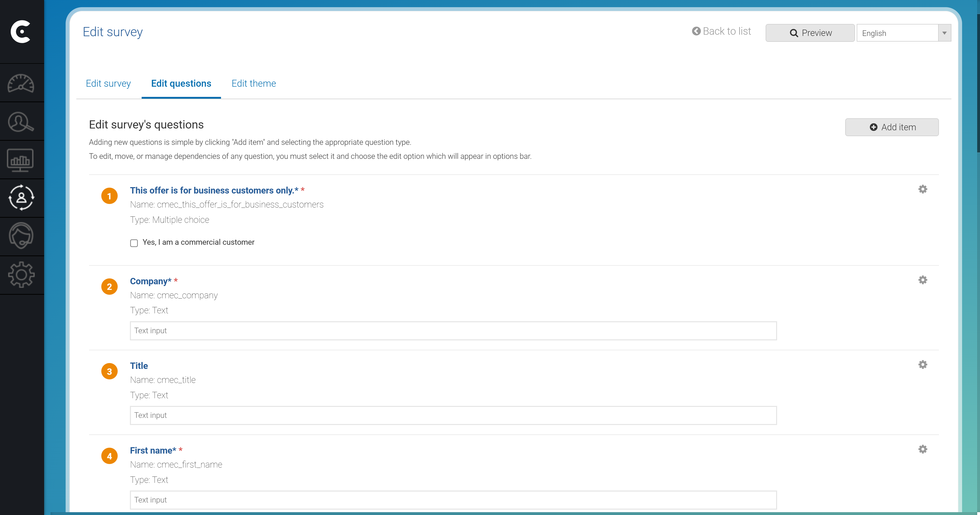This screenshot has width=980, height=515.
Task: Check the Yes, I am a commercial customer box
Action: (x=133, y=243)
